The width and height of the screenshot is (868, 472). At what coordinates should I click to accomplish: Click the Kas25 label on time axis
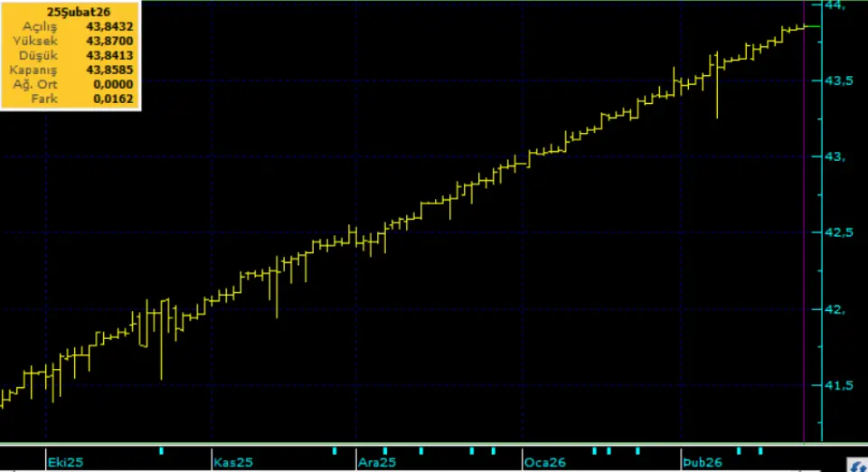coord(232,462)
